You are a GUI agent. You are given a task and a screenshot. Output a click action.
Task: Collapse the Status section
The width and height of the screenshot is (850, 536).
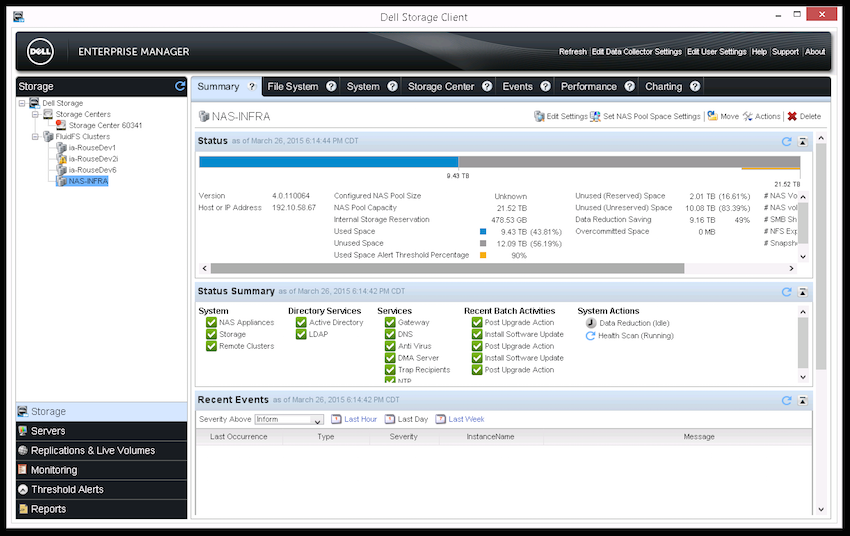pos(803,141)
